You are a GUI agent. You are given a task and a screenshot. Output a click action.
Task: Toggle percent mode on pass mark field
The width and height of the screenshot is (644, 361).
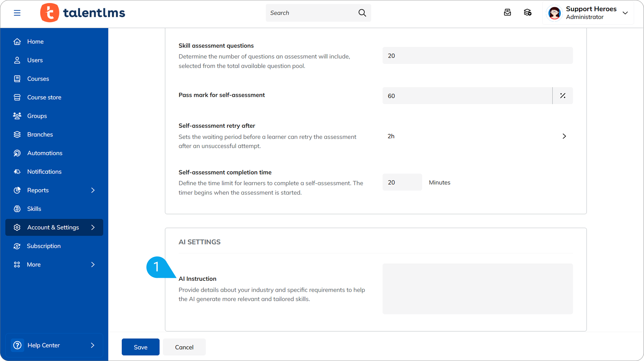click(562, 96)
